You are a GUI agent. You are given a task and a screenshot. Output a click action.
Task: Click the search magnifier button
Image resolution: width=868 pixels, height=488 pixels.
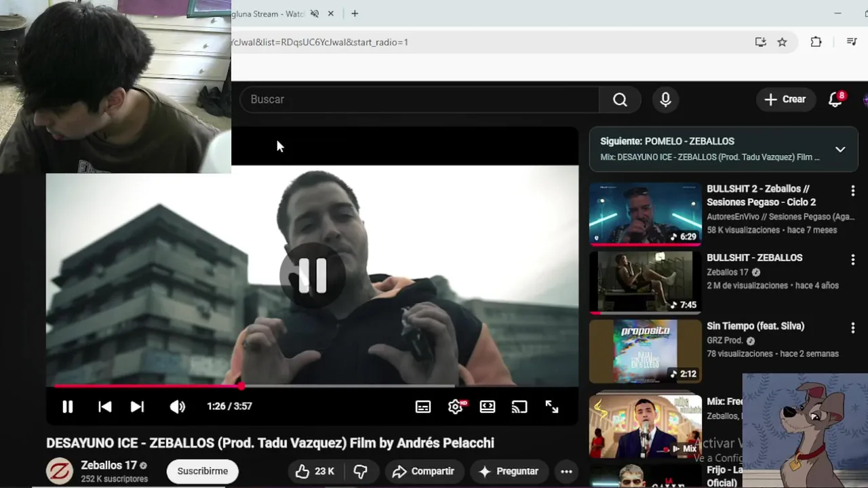pyautogui.click(x=620, y=100)
